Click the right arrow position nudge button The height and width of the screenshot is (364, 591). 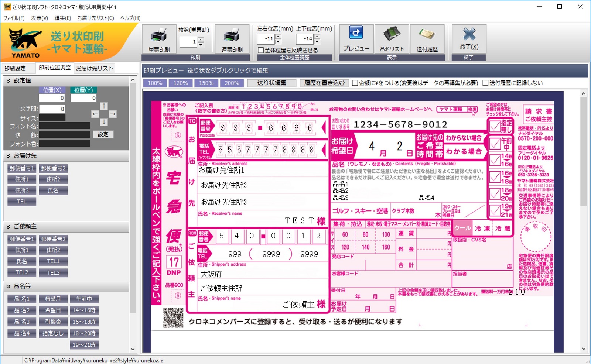click(113, 114)
